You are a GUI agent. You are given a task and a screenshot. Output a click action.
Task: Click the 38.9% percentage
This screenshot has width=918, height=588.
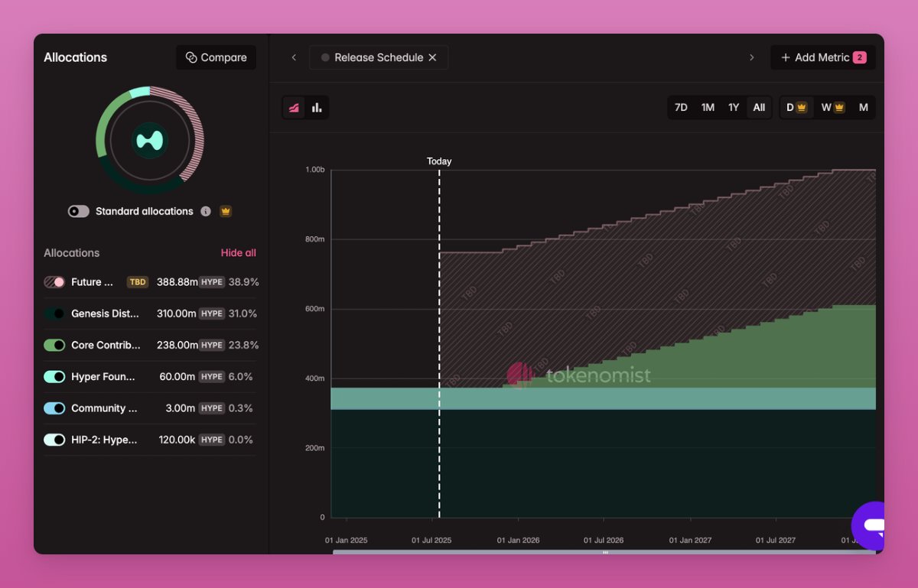(x=243, y=282)
